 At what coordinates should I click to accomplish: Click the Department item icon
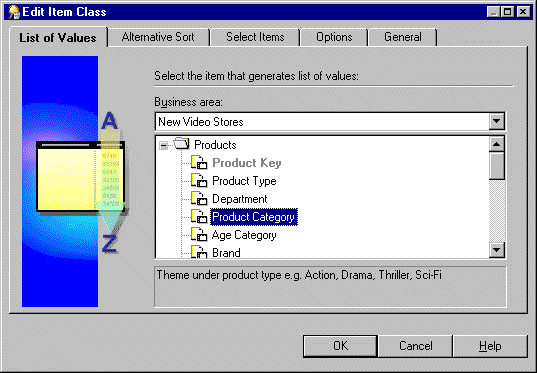click(x=199, y=199)
